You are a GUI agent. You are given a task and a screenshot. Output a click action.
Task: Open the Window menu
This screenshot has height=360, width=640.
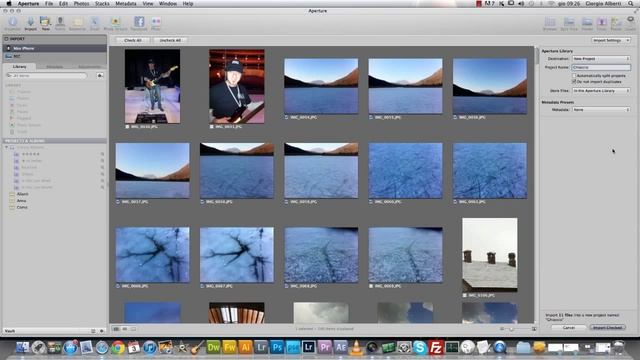pyautogui.click(x=168, y=4)
